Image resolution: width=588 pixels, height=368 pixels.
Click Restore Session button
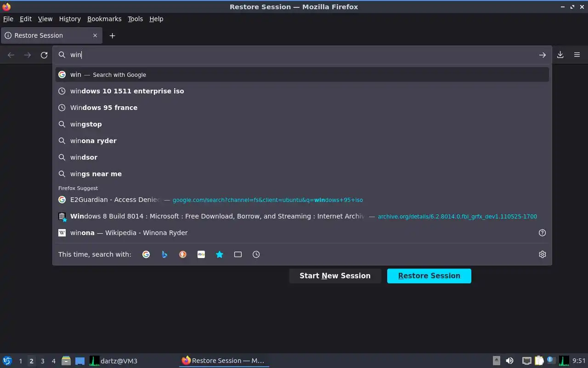(429, 276)
